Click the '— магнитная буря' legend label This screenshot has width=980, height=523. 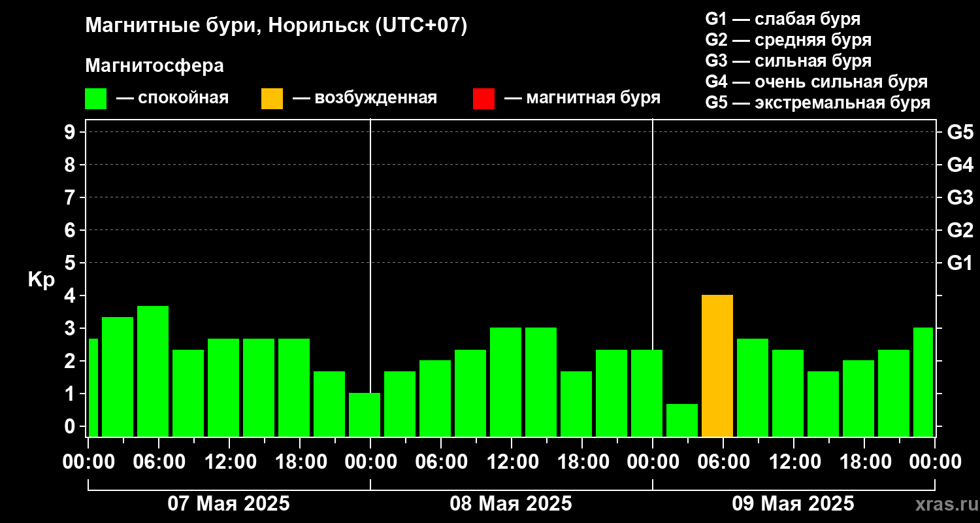pyautogui.click(x=582, y=98)
